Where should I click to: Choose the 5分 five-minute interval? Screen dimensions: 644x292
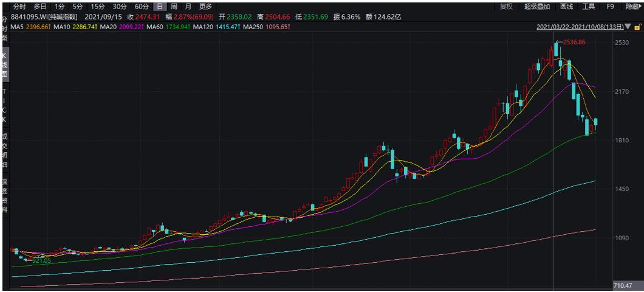78,6
